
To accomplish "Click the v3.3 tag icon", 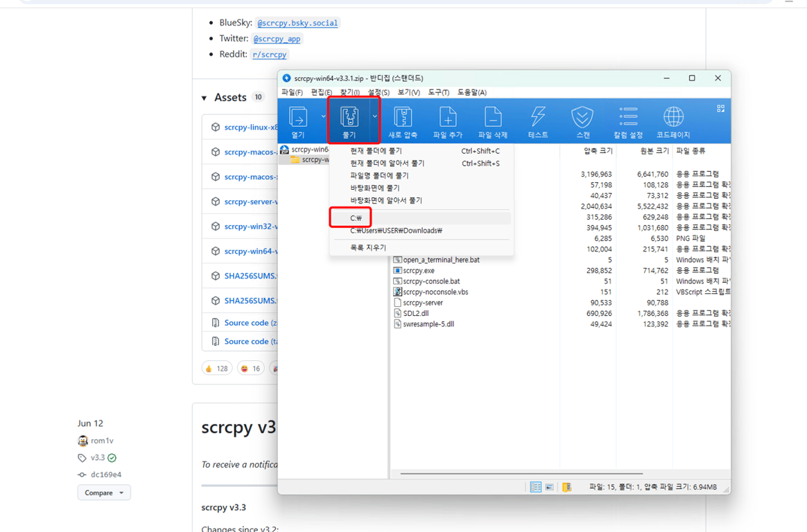I will pyautogui.click(x=82, y=457).
